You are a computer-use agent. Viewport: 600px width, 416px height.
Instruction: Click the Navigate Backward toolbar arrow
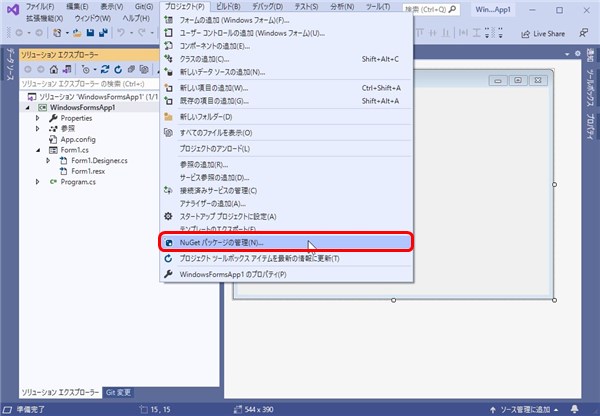19,33
